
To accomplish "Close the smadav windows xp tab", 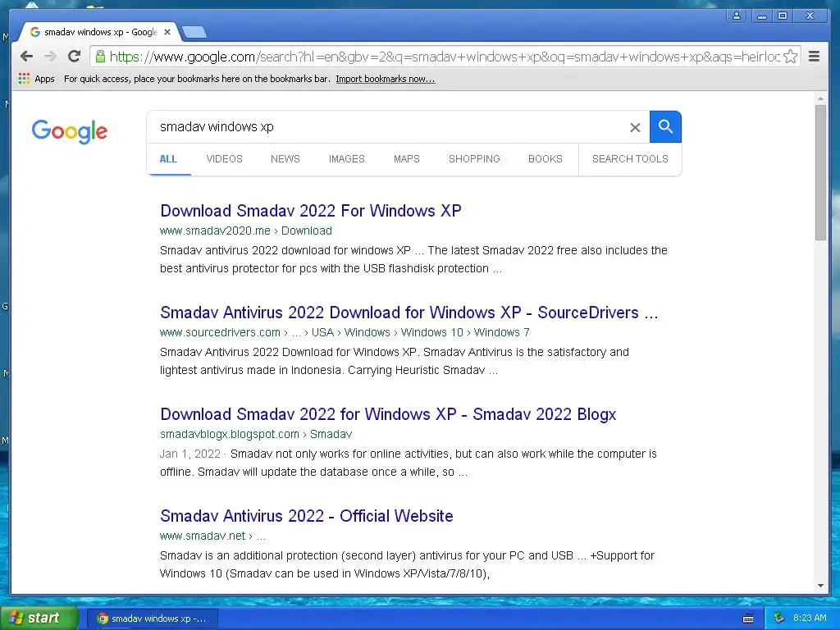I will point(167,32).
